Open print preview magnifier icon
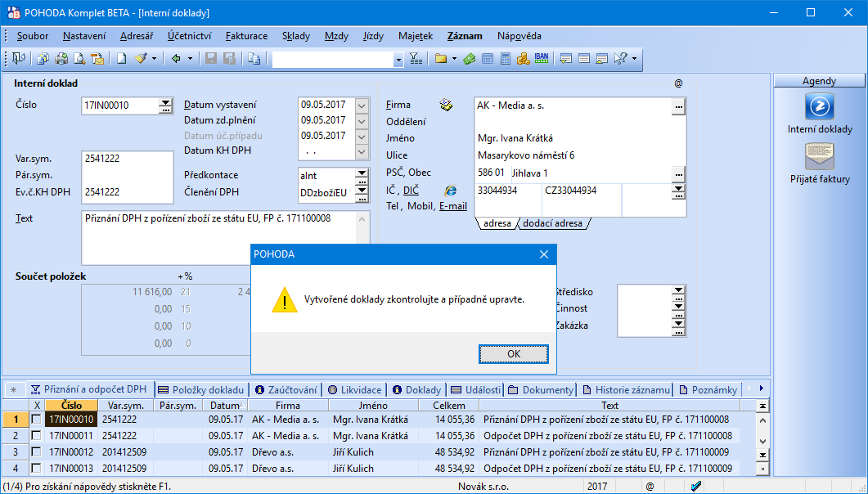Screen dimensions: 868x494 [79, 59]
